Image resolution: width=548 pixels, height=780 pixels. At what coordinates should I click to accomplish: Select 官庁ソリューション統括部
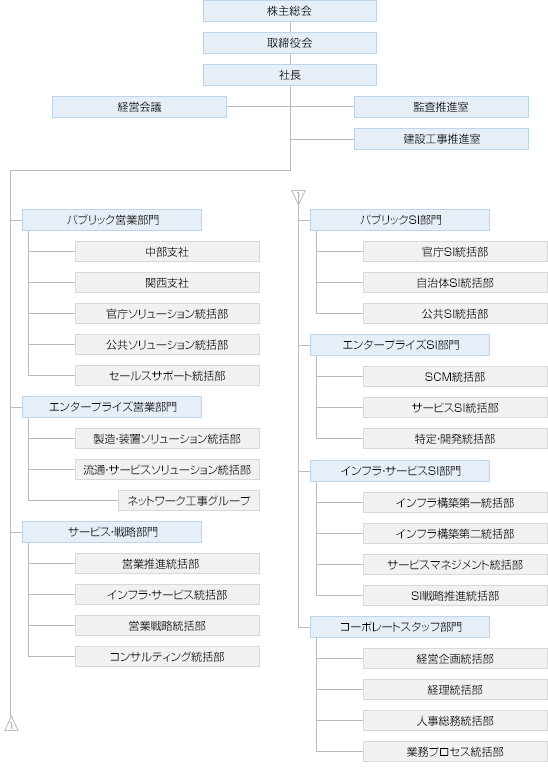[167, 313]
